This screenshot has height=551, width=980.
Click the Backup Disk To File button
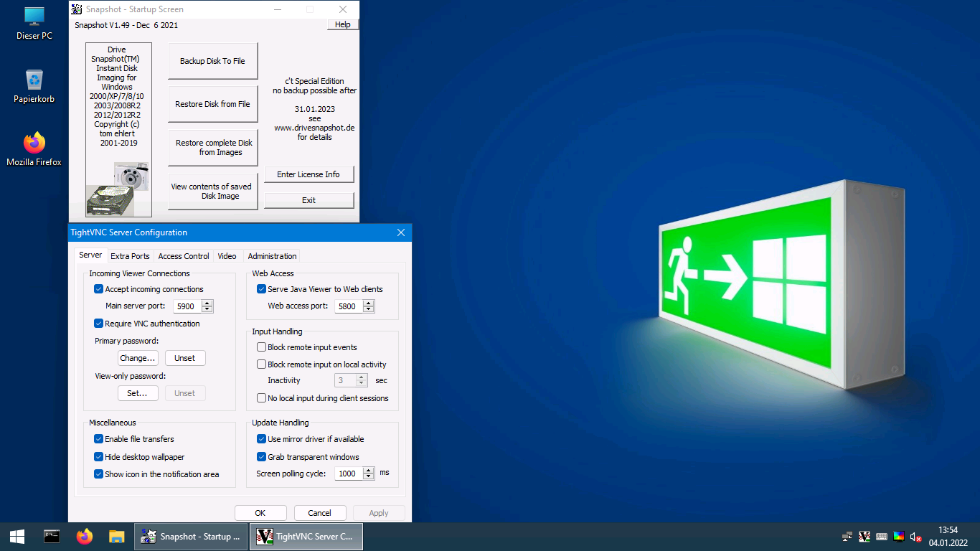click(212, 61)
